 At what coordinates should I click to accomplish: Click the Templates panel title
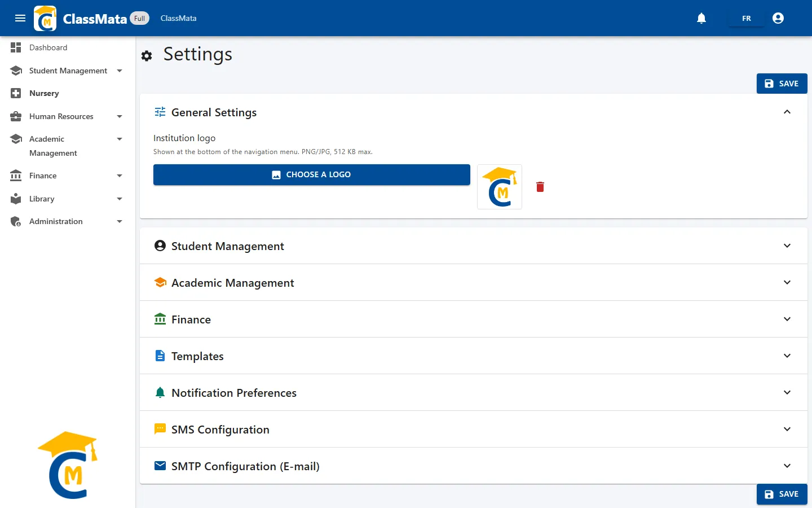point(197,356)
